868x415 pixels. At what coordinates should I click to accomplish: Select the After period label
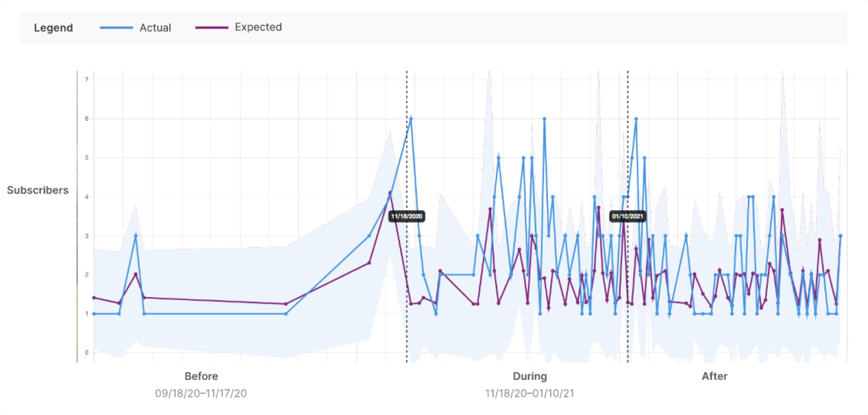tap(714, 376)
